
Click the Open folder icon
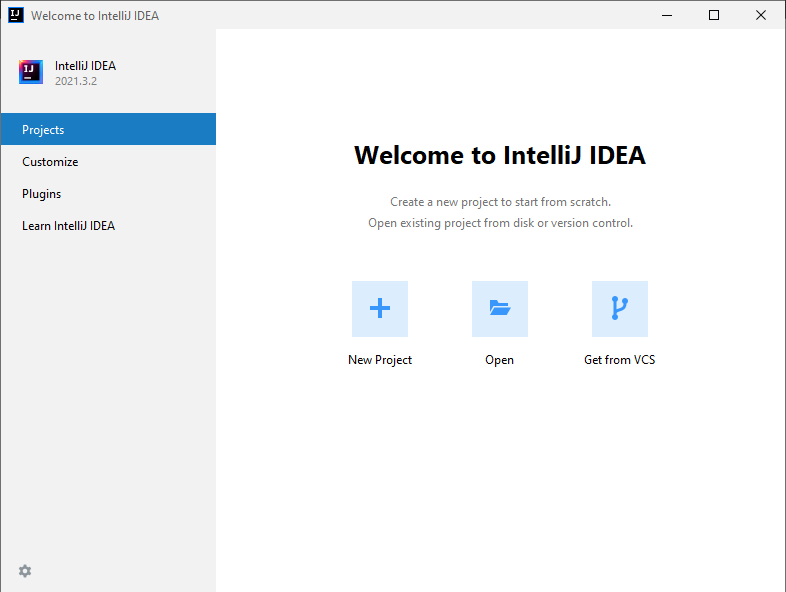tap(500, 309)
